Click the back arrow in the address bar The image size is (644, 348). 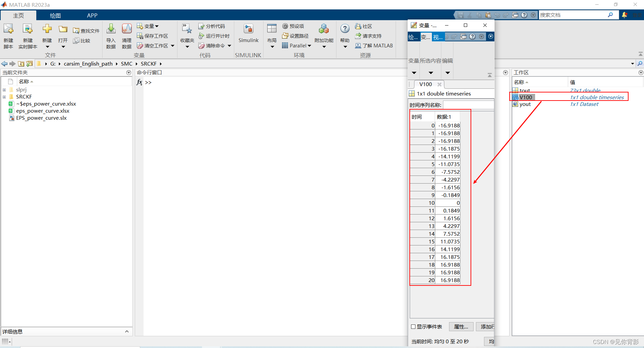[x=4, y=64]
